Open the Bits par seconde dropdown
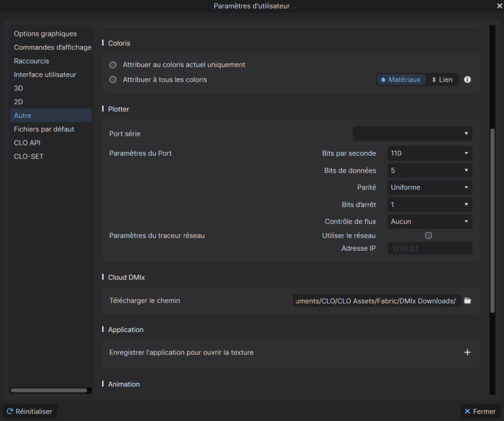This screenshot has height=421, width=504. [x=430, y=153]
